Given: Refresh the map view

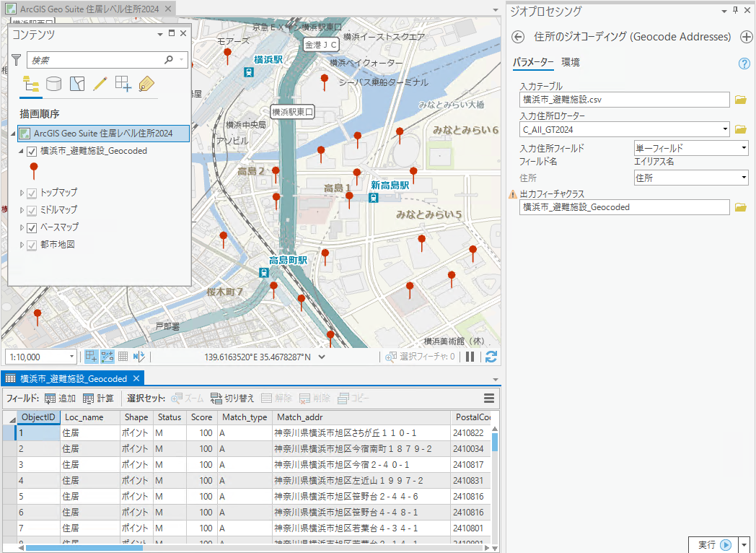Looking at the screenshot, I should pos(491,357).
